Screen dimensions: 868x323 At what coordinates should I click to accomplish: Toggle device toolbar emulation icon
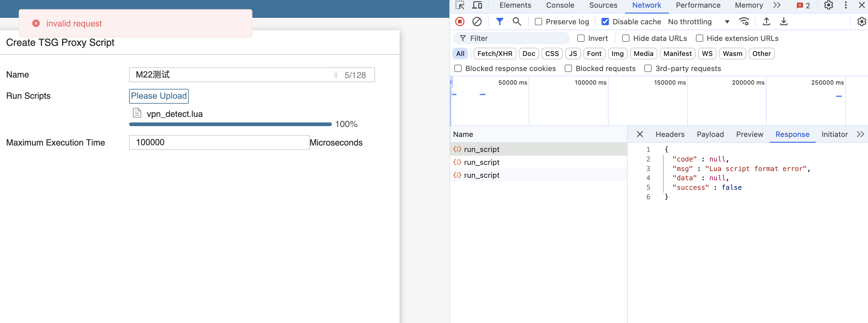click(477, 6)
